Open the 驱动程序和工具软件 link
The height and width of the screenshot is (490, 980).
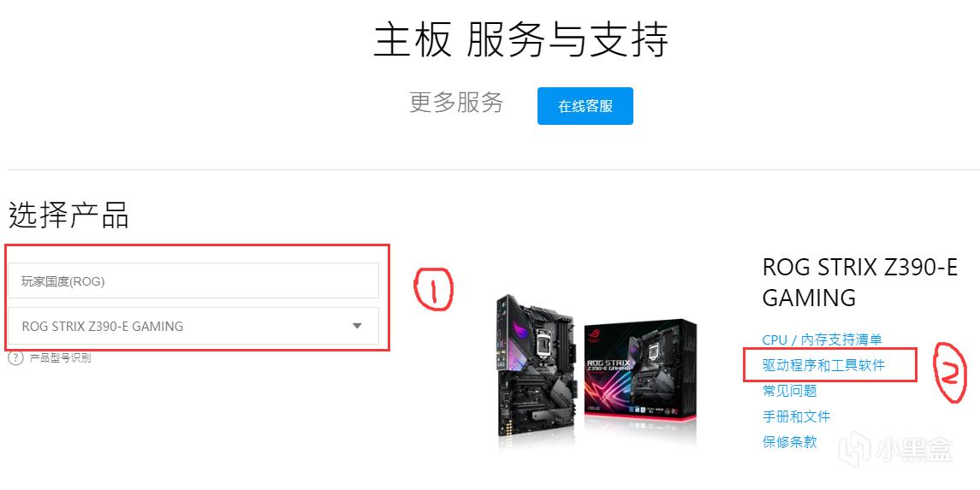click(x=823, y=365)
